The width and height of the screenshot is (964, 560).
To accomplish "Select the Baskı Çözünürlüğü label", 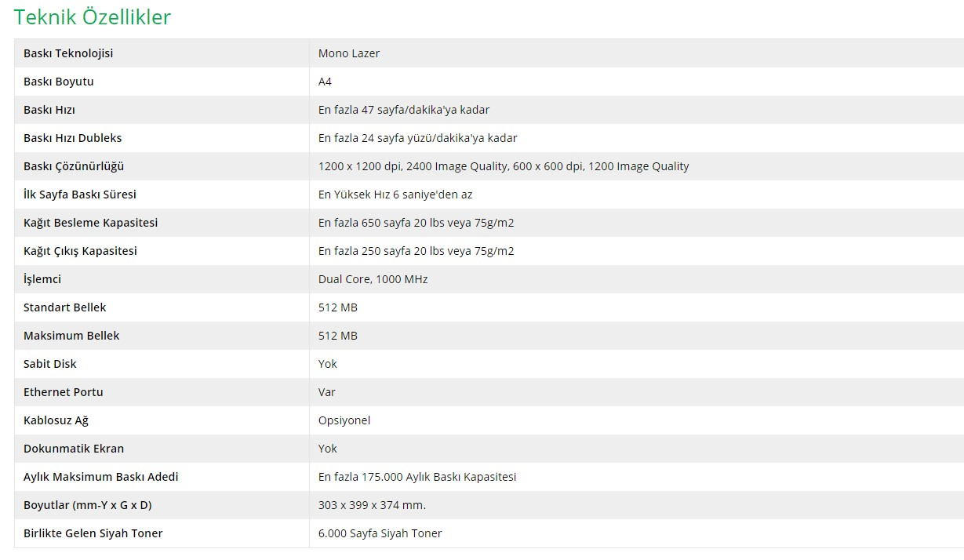I will coord(74,166).
